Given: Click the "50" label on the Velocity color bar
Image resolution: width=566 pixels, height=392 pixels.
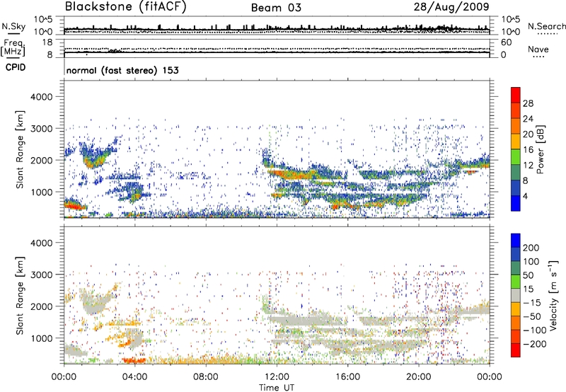Looking at the screenshot, I should pyautogui.click(x=528, y=275).
